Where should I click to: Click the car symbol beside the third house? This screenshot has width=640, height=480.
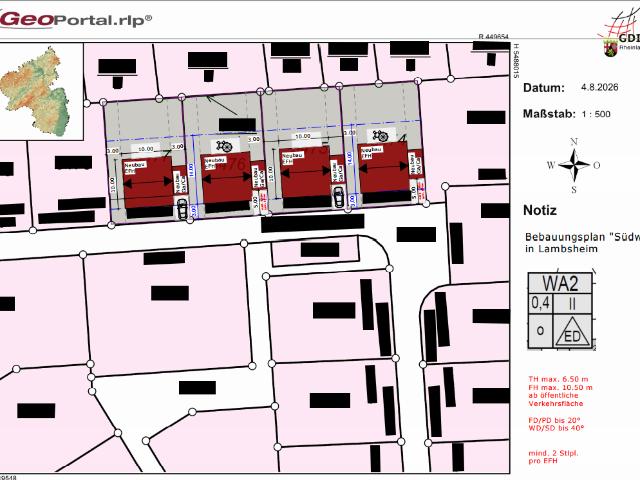tap(338, 198)
